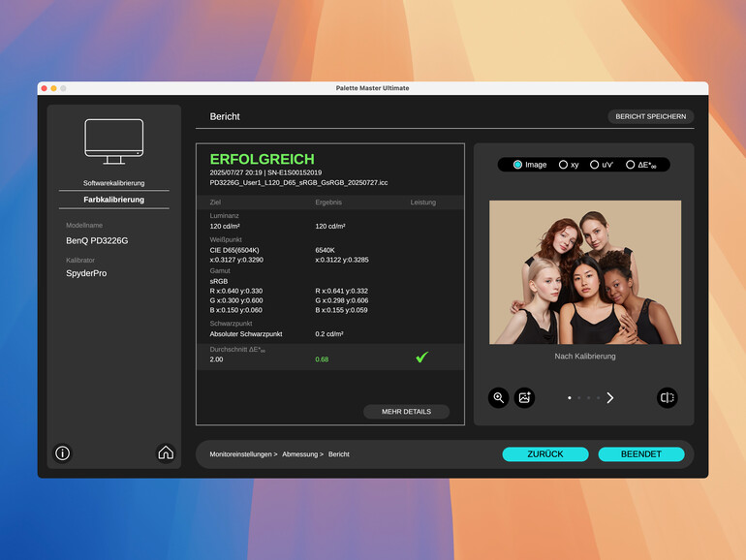Screen dimensions: 746x560
Task: Click the 6540K result value
Action: point(325,250)
